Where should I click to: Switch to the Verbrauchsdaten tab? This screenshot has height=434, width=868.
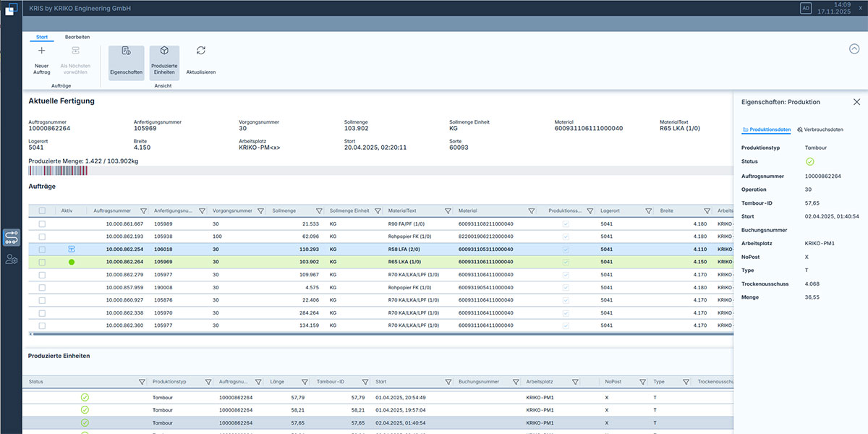(820, 129)
